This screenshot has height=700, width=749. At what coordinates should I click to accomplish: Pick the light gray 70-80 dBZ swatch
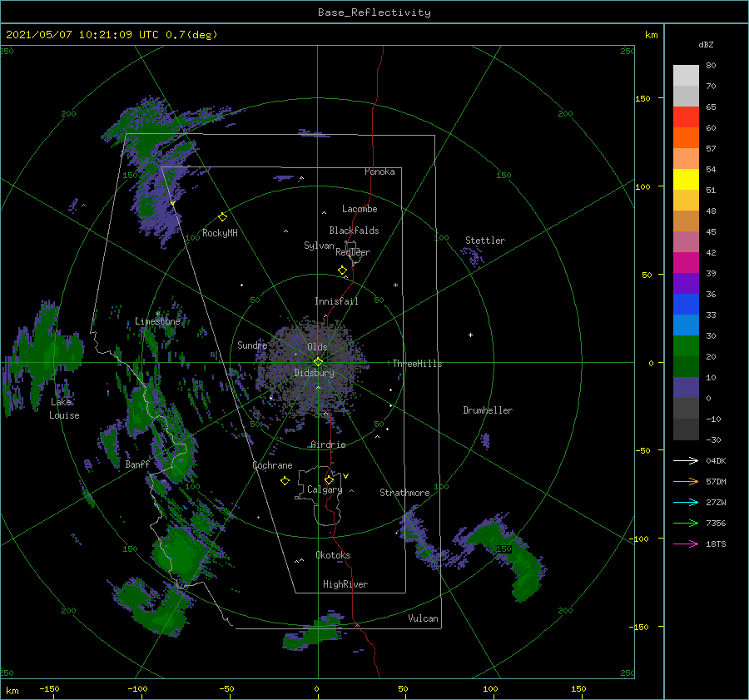686,76
